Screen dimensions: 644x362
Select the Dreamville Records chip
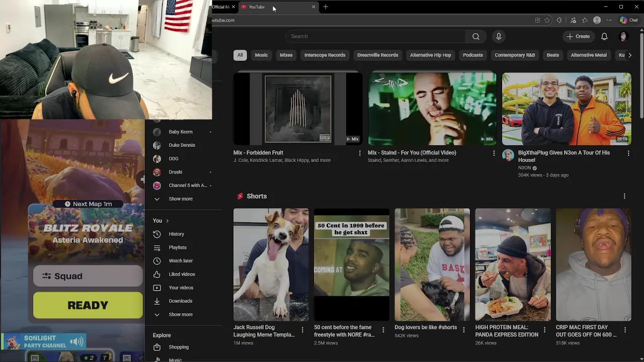[x=377, y=55]
